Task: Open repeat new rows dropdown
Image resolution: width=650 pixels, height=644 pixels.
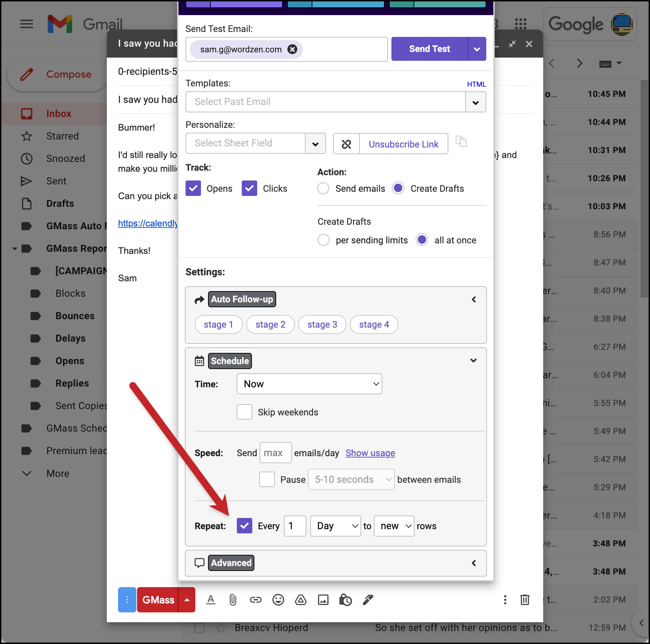Action: pyautogui.click(x=394, y=526)
